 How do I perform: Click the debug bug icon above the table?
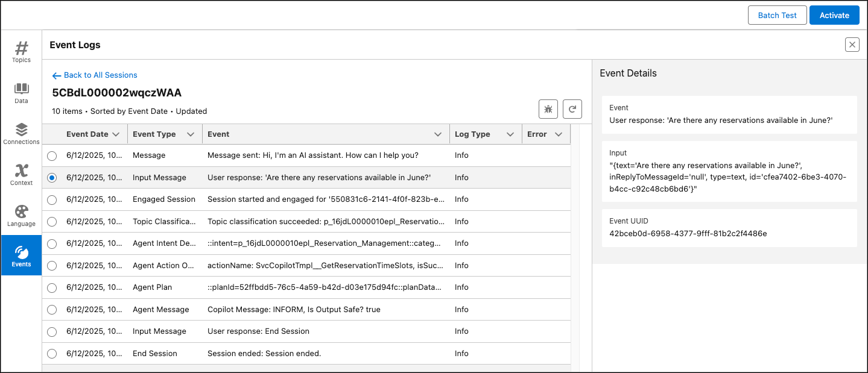(548, 109)
